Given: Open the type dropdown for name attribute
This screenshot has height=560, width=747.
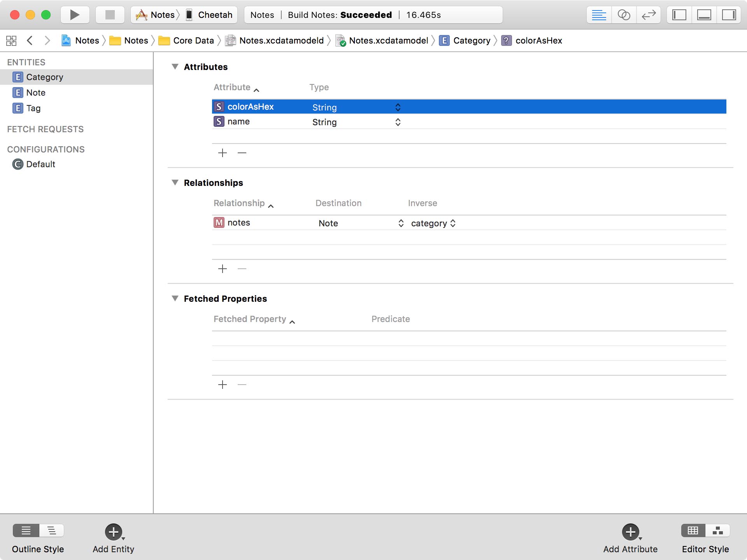Looking at the screenshot, I should tap(398, 122).
